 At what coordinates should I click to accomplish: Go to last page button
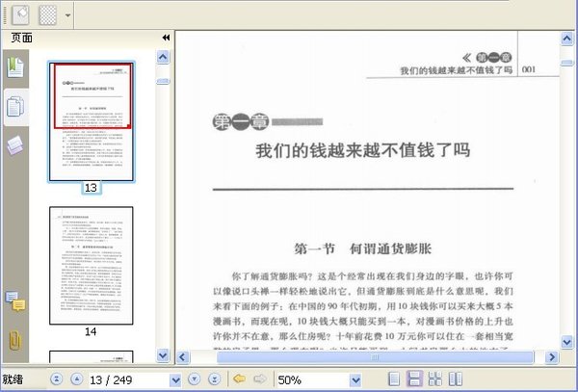pos(215,379)
